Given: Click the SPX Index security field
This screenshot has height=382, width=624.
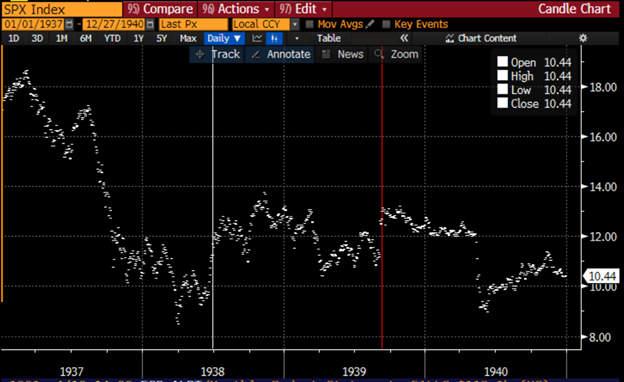Looking at the screenshot, I should tap(62, 9).
